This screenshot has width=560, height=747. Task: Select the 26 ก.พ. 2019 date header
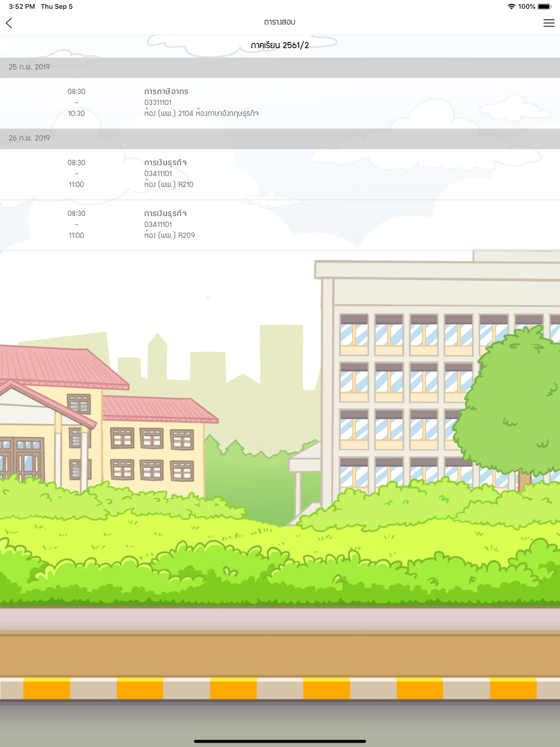point(280,138)
